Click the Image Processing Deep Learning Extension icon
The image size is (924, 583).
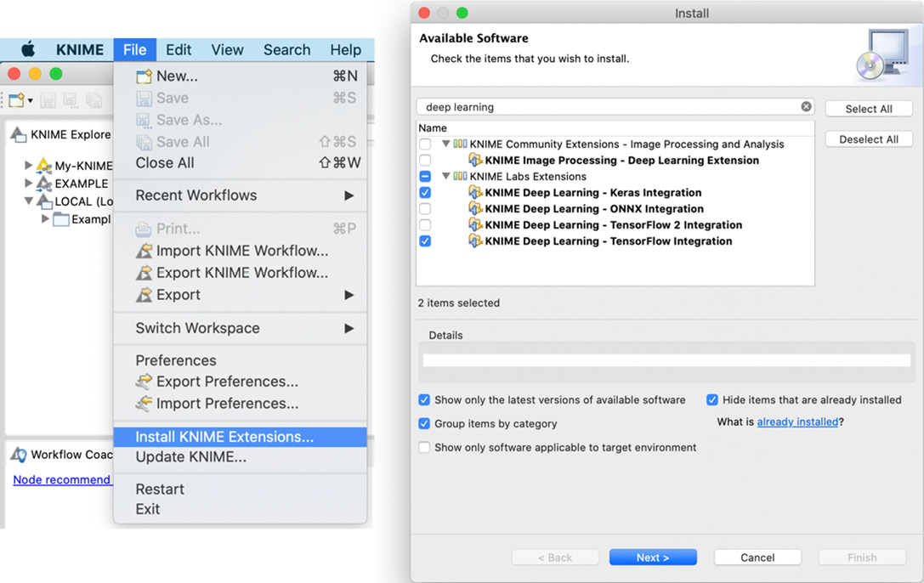[x=475, y=160]
